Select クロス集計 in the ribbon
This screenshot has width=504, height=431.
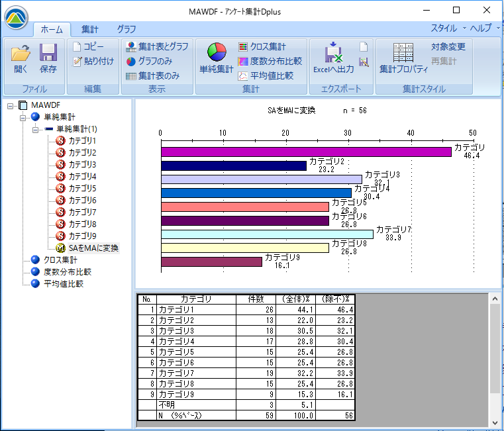[262, 47]
